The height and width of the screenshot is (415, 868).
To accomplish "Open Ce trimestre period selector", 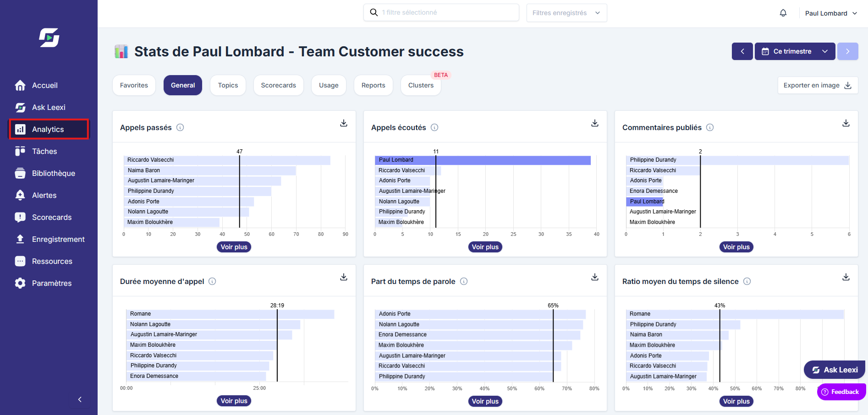I will point(795,51).
